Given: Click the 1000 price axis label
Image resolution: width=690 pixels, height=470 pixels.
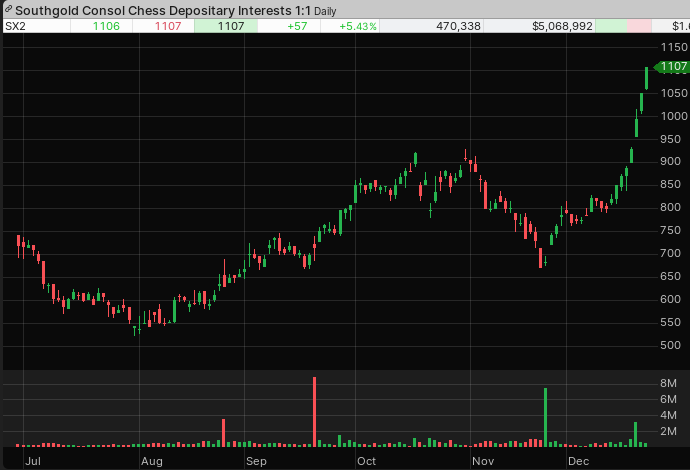Looking at the screenshot, I should (x=674, y=116).
